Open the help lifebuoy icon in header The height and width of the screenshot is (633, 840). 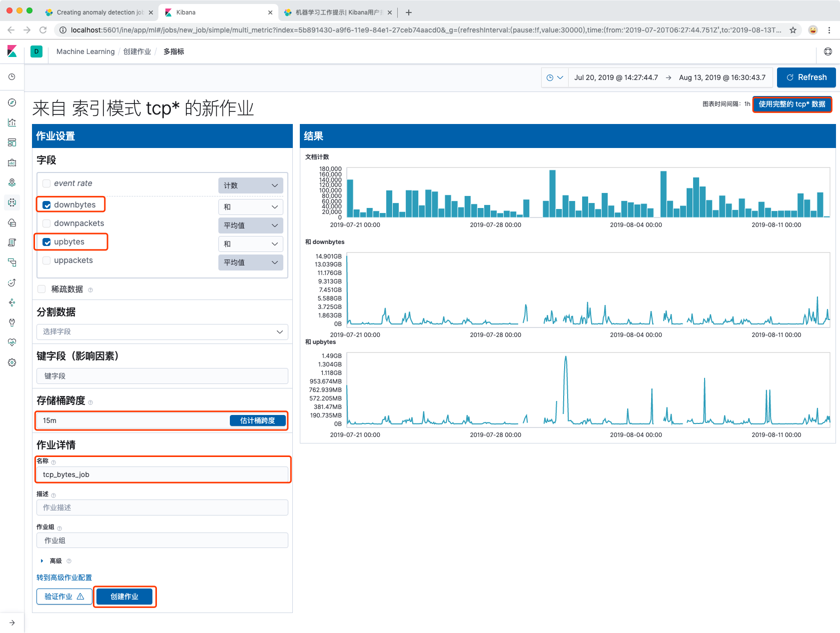point(828,51)
